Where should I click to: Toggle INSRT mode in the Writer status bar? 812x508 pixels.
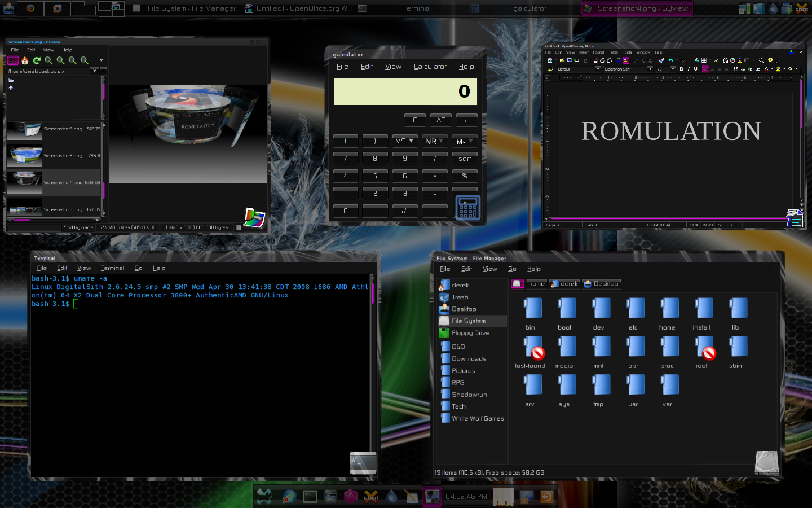(708, 225)
